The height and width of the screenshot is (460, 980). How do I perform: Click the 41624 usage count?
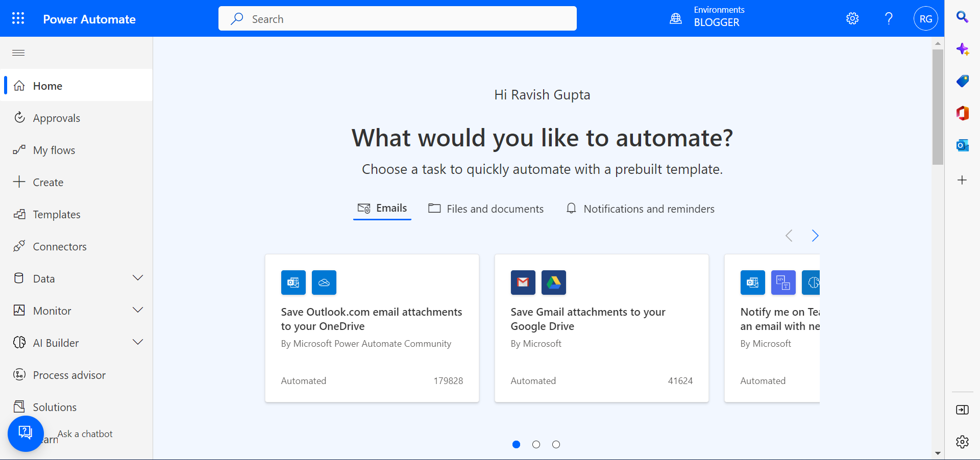(680, 381)
